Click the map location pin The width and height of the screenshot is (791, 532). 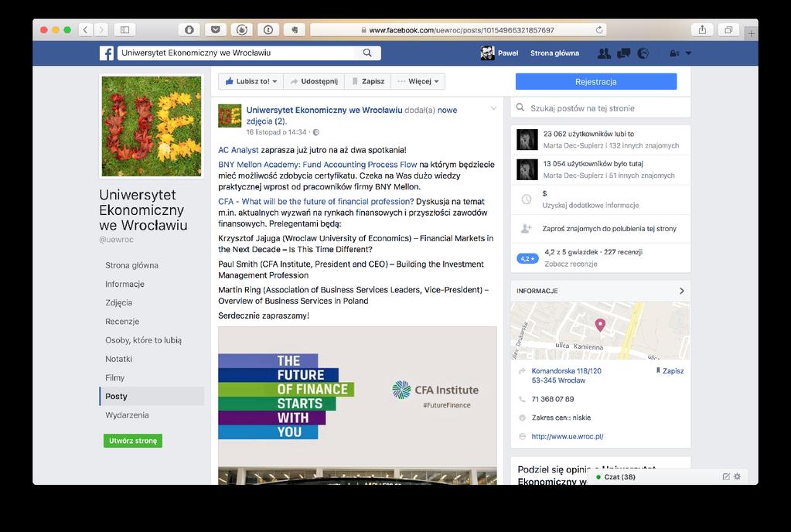600,324
